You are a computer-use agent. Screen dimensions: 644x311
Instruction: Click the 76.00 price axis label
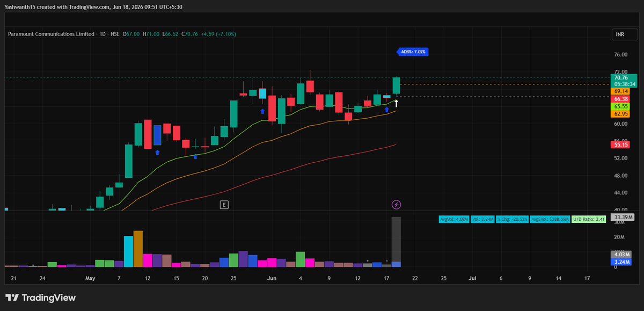click(620, 55)
